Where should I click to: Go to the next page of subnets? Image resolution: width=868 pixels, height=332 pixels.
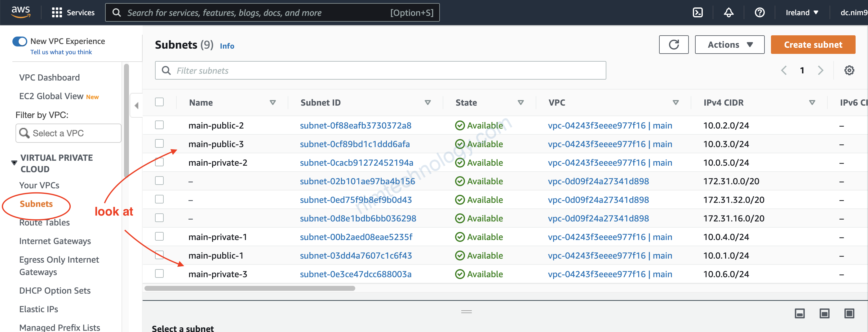point(821,70)
